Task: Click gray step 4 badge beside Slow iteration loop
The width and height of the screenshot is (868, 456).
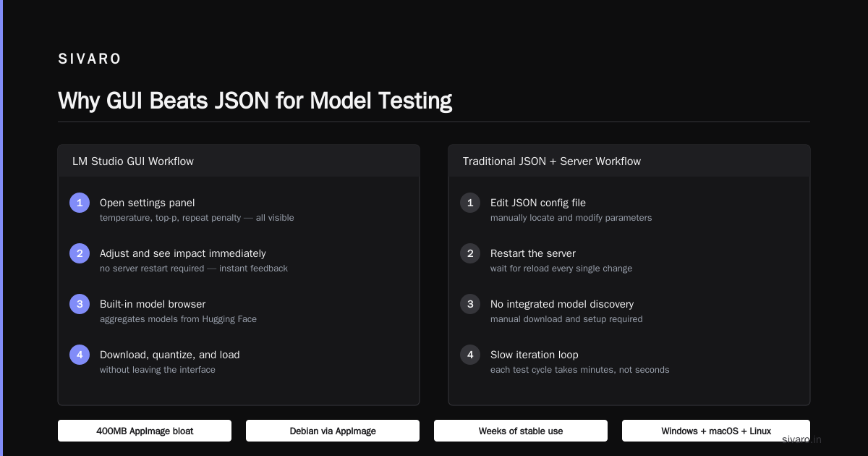Action: pos(470,355)
